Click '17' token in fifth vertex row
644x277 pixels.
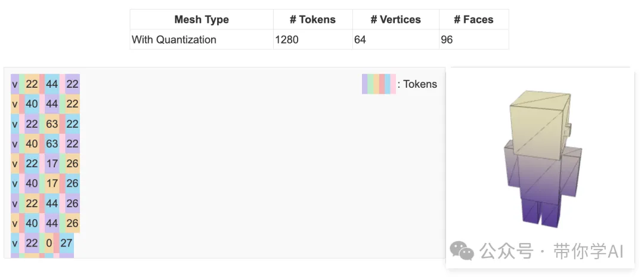pyautogui.click(x=52, y=164)
